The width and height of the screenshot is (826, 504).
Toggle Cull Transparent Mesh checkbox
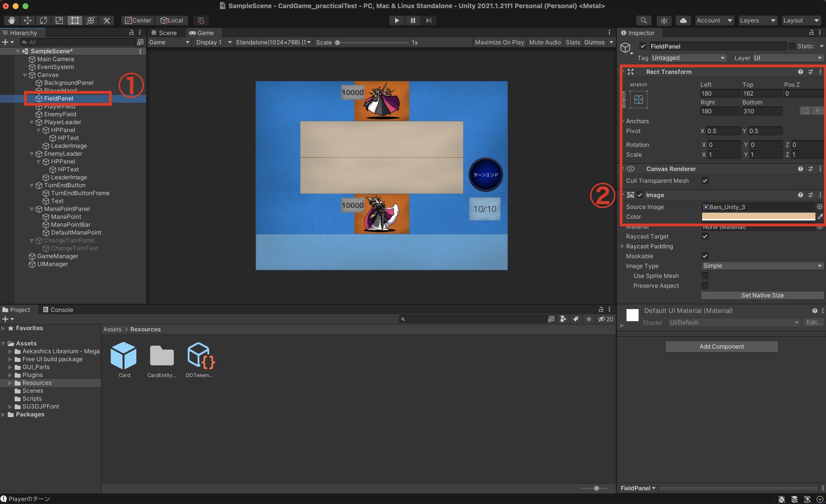(x=705, y=181)
